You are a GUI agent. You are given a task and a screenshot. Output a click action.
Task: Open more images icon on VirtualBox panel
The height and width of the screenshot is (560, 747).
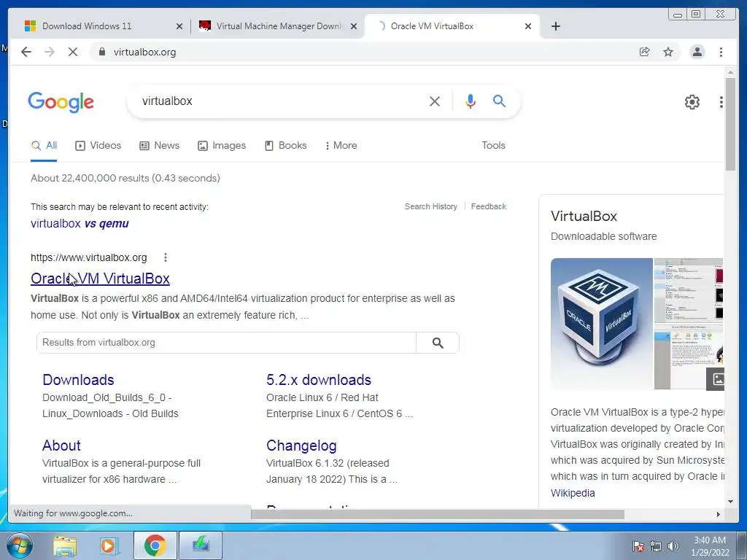click(x=716, y=379)
